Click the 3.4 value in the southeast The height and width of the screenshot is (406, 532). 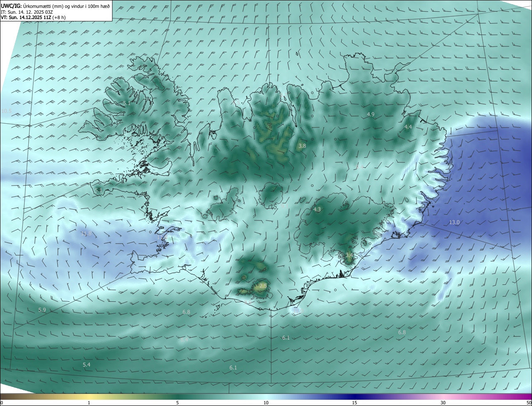[x=350, y=254]
